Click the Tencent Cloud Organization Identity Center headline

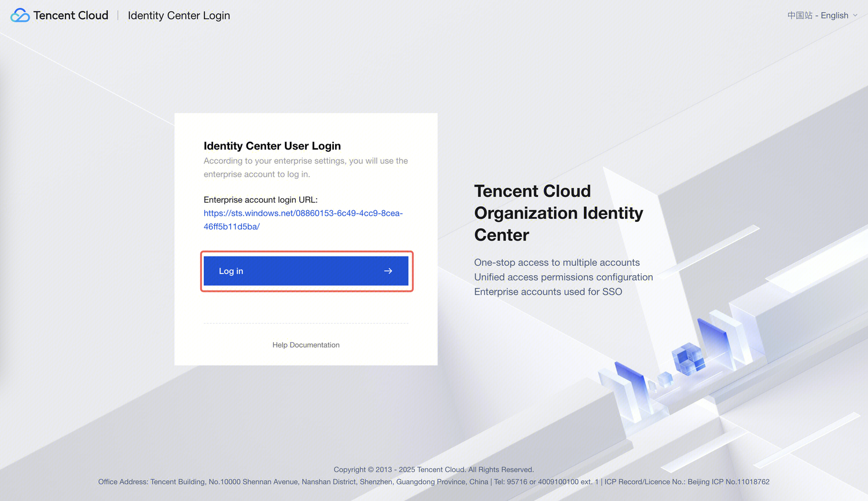pos(558,213)
